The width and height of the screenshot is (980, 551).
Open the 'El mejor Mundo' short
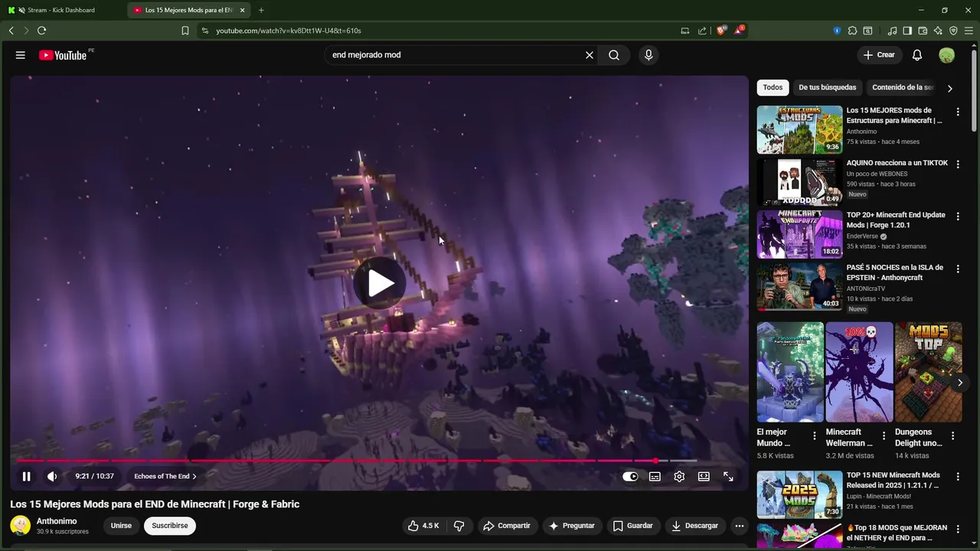[790, 372]
